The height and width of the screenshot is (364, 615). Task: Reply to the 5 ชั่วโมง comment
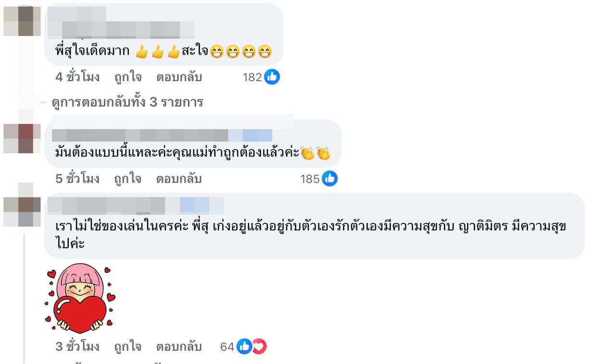click(x=179, y=179)
